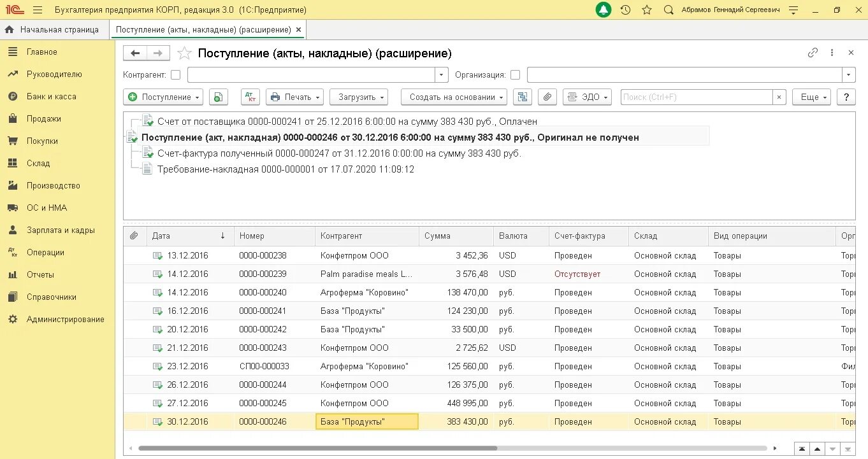Clear the search field with x button
868x459 pixels.
(x=779, y=97)
